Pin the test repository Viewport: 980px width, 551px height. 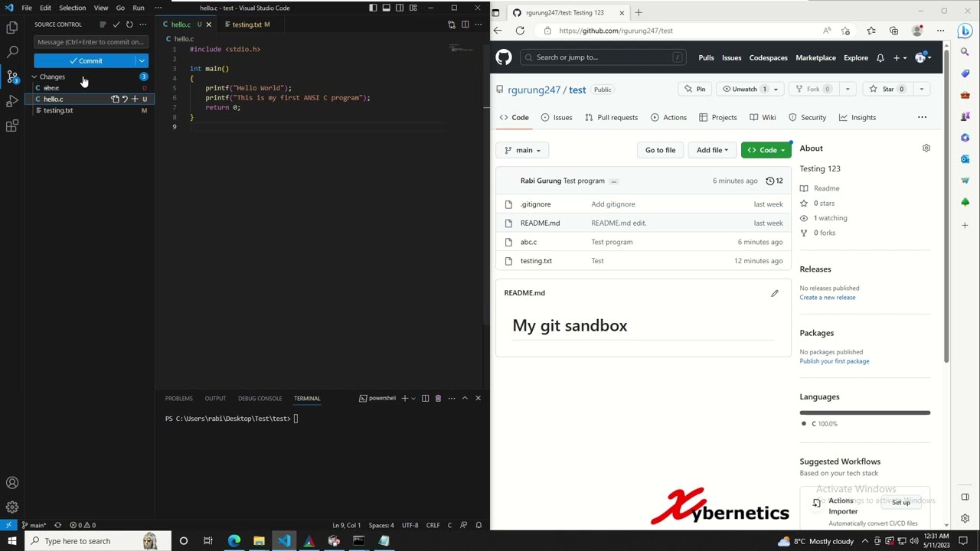tap(695, 89)
